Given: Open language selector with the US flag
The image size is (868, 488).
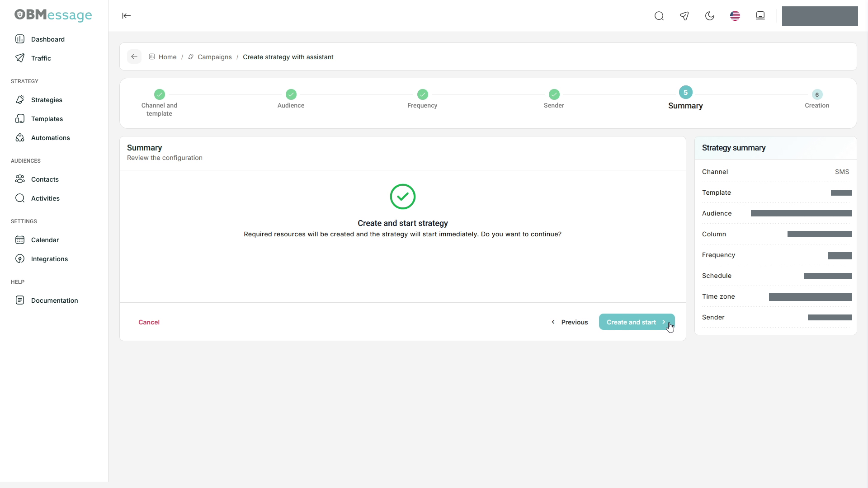Looking at the screenshot, I should tap(735, 16).
